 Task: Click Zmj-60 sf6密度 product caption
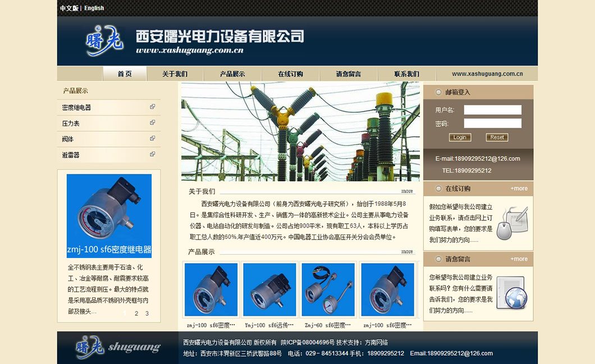[x=327, y=325]
